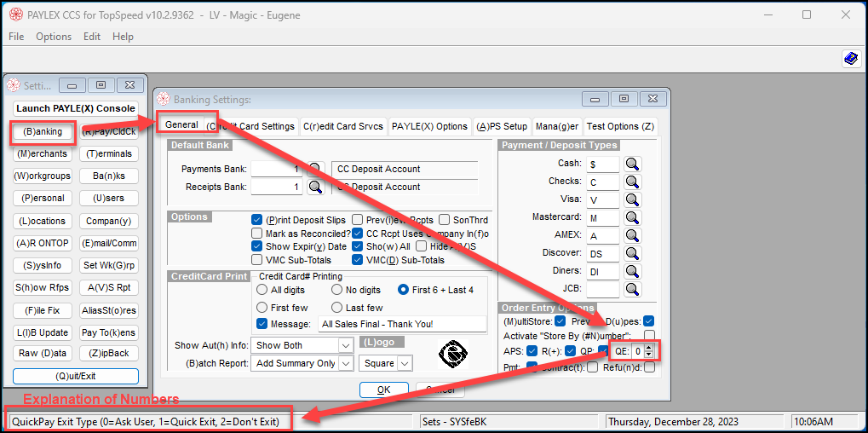Click the lookup magnifier beside Payments Bank

tap(315, 169)
